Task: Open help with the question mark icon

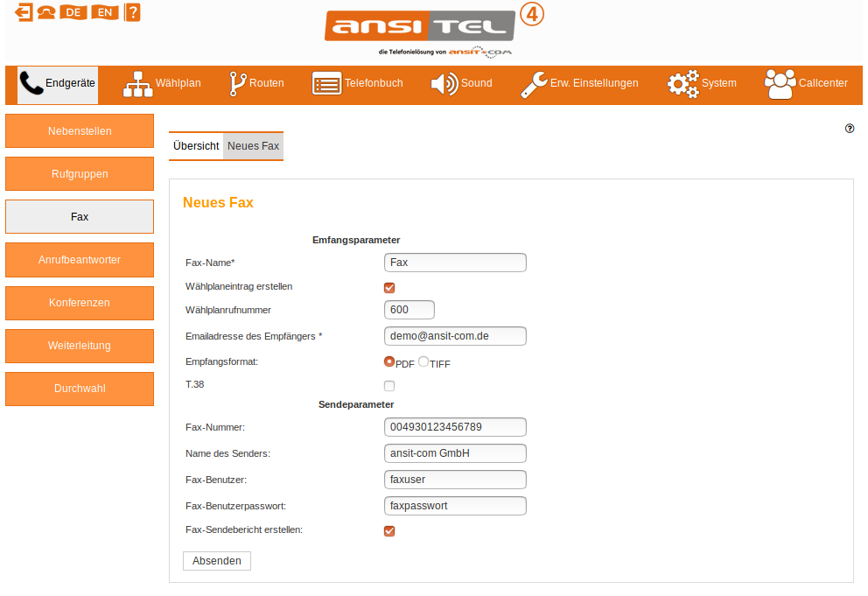Action: (x=131, y=13)
